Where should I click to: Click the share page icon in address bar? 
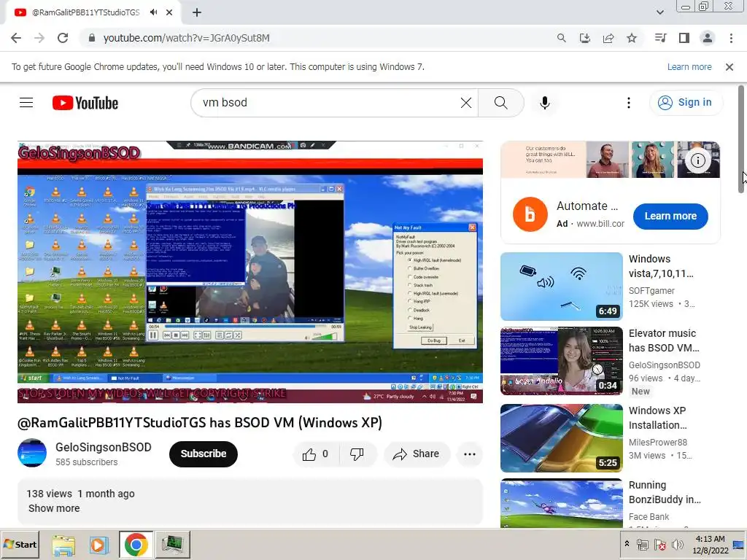coord(608,38)
